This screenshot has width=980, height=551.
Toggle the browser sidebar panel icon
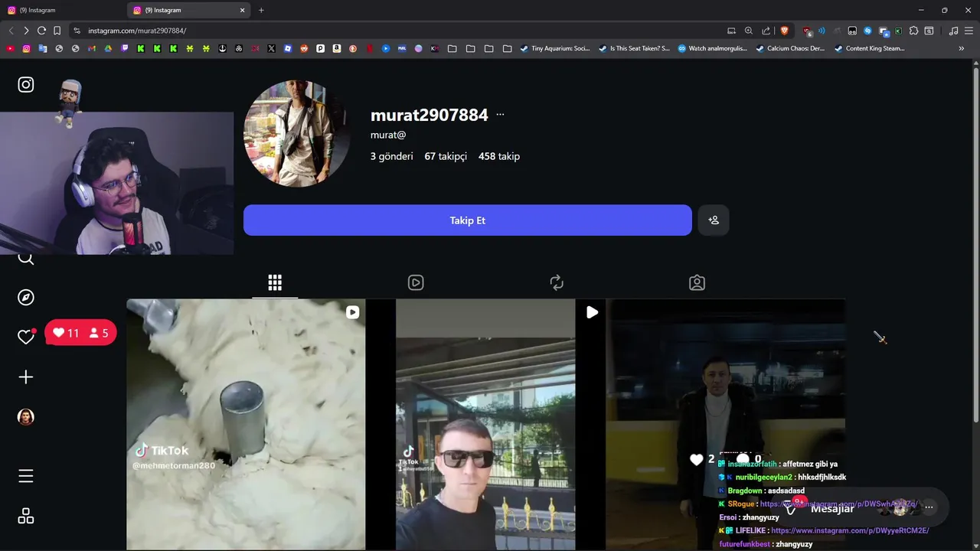coord(929,31)
